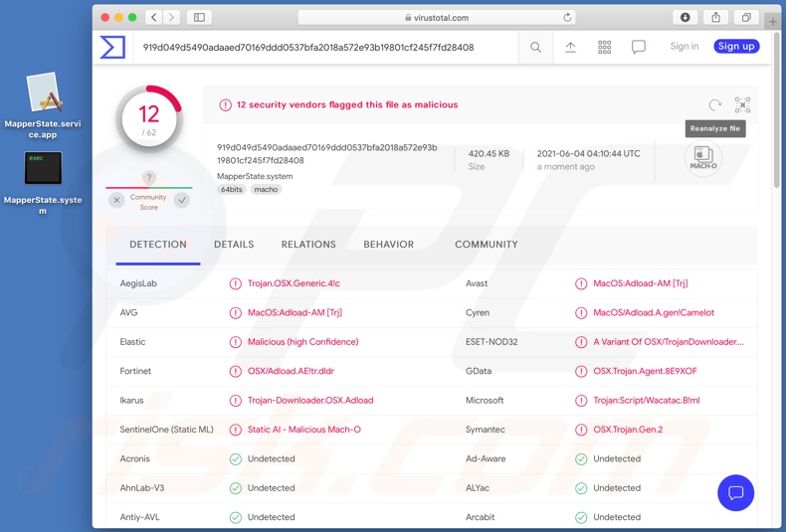Go forward in Safari

coord(171,18)
